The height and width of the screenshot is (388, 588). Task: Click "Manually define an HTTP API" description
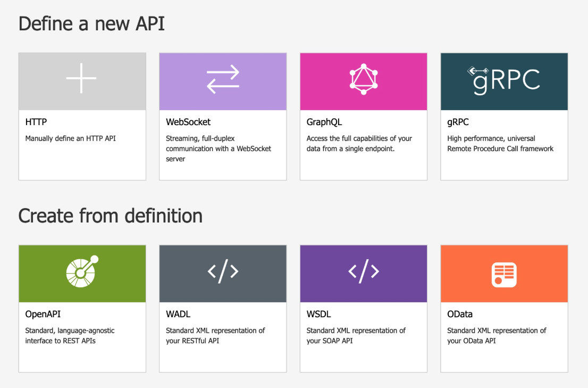(71, 138)
